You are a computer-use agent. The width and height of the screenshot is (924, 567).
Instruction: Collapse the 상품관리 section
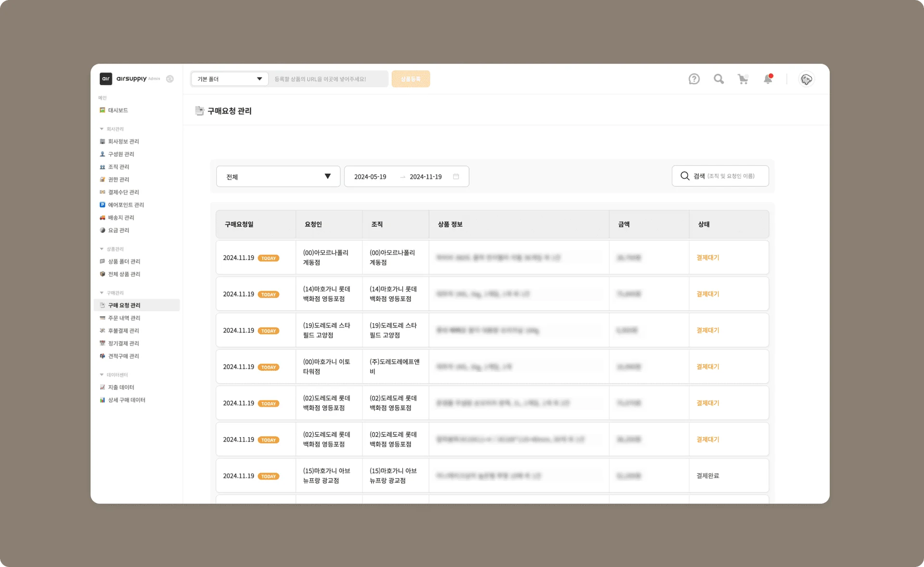click(102, 249)
